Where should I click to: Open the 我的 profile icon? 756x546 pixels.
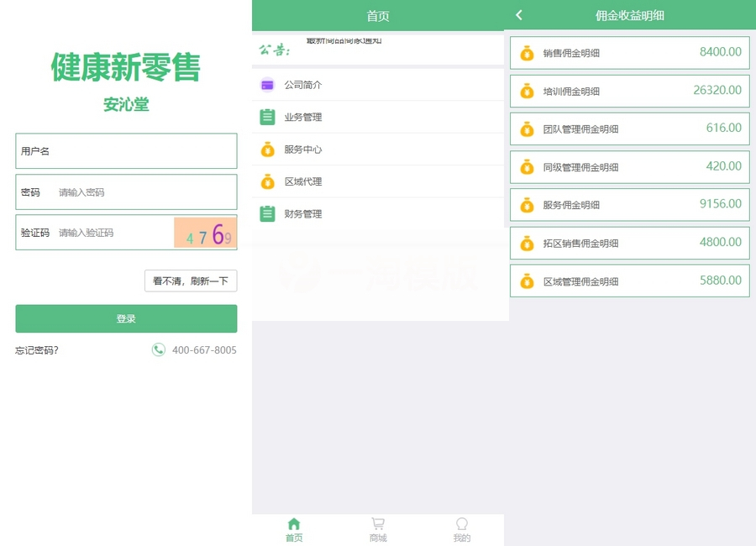[x=462, y=523]
